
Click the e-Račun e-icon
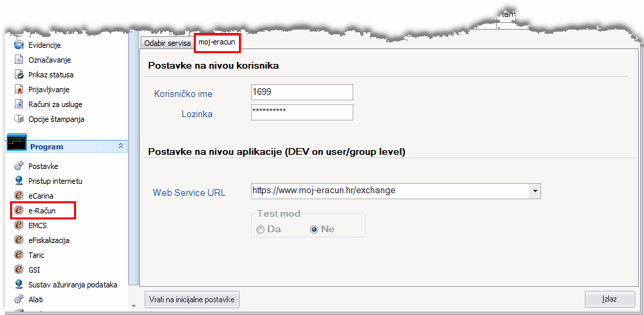pyautogui.click(x=18, y=211)
